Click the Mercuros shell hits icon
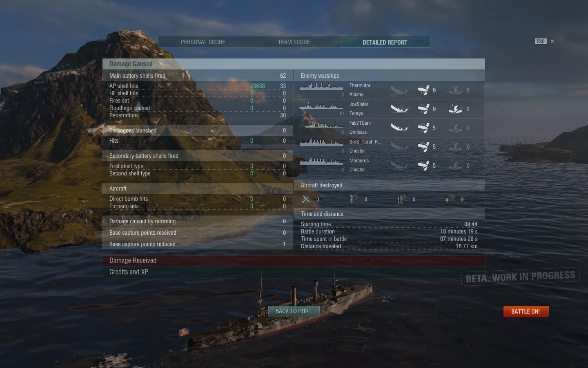Screen dimensions: 588x368 coord(423,166)
